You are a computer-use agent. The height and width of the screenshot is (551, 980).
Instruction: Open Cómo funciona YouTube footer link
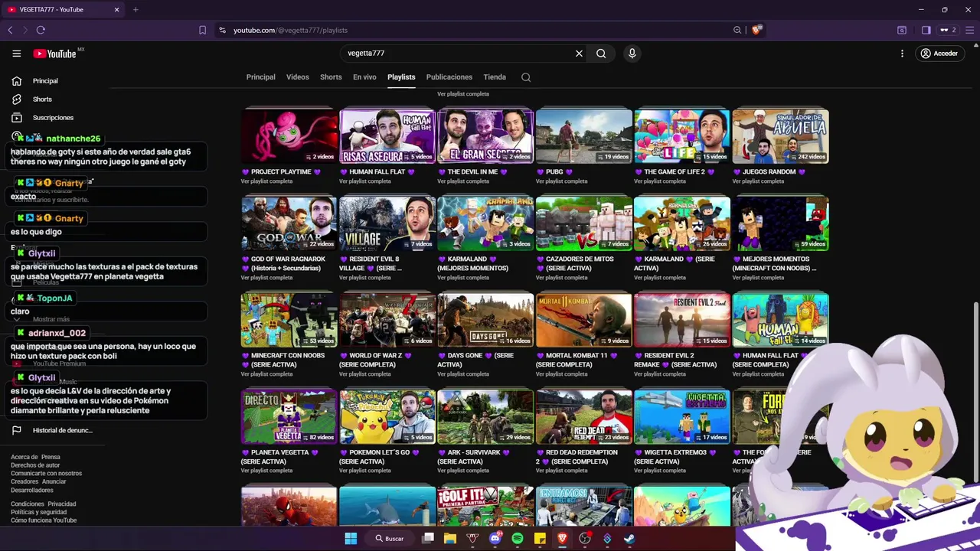coord(44,520)
